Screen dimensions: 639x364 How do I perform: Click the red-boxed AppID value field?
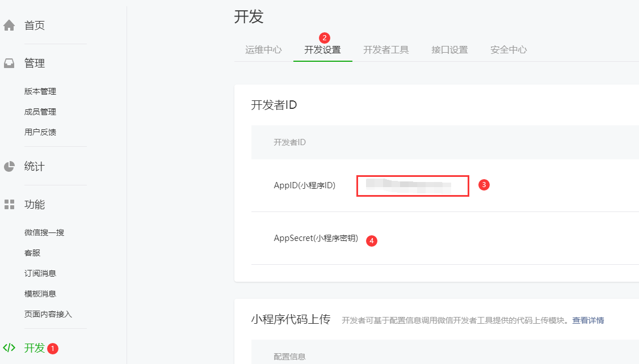413,185
